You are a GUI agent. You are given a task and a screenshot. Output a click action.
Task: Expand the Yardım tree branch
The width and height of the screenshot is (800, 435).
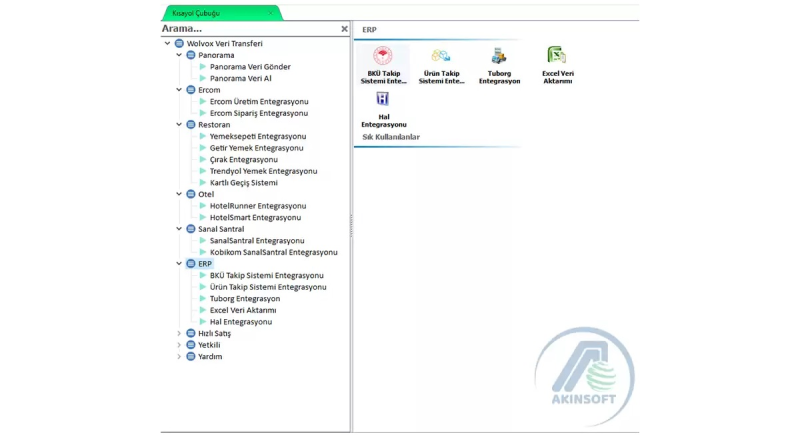(179, 356)
